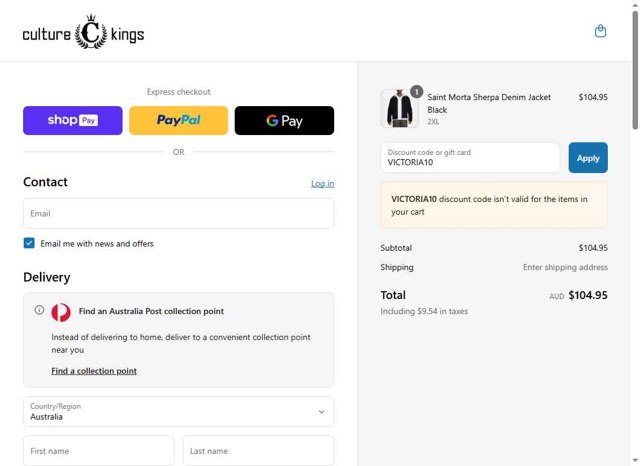
Task: Follow the Find a collection point link
Action: pos(94,371)
